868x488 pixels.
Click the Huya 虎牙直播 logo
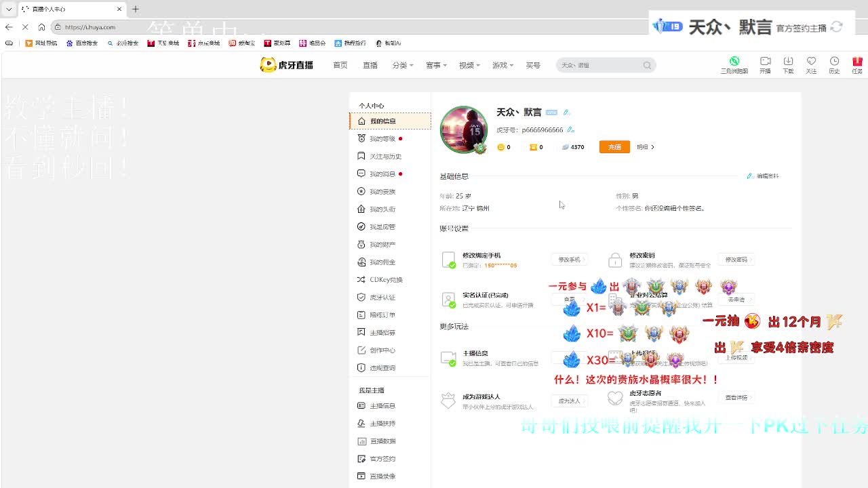point(286,65)
